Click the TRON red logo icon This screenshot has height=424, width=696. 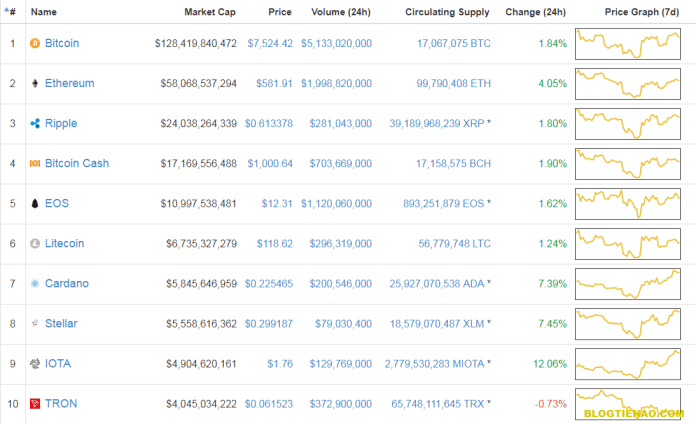[35, 404]
